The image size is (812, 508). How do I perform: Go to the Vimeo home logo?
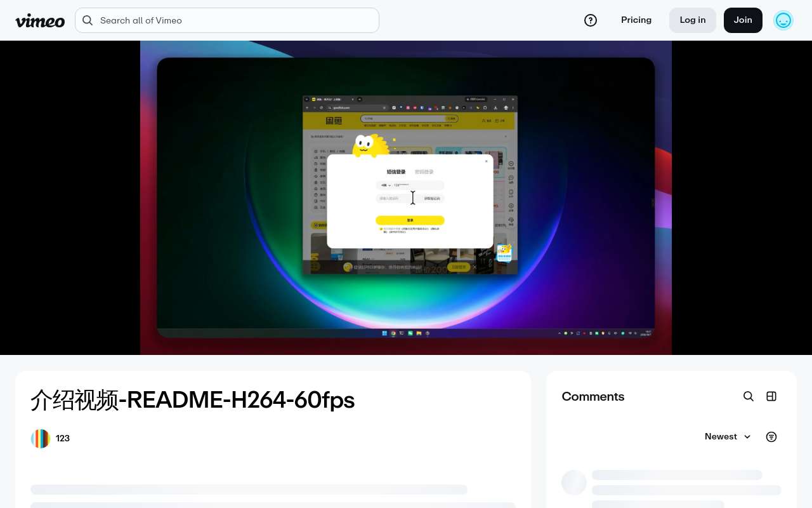coord(40,20)
